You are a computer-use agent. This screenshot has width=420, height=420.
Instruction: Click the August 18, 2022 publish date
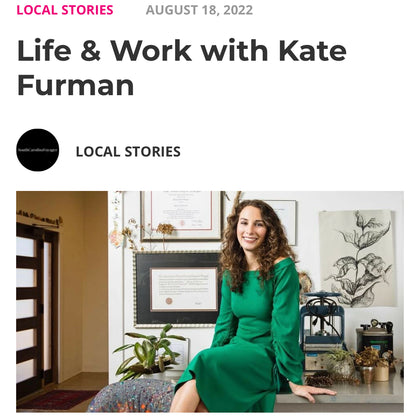[x=199, y=10]
